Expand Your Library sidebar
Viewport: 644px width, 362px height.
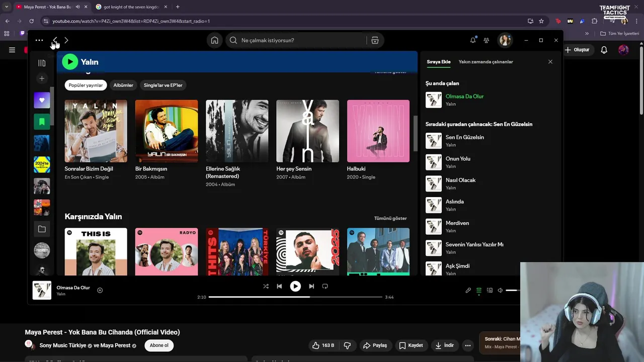pyautogui.click(x=42, y=63)
